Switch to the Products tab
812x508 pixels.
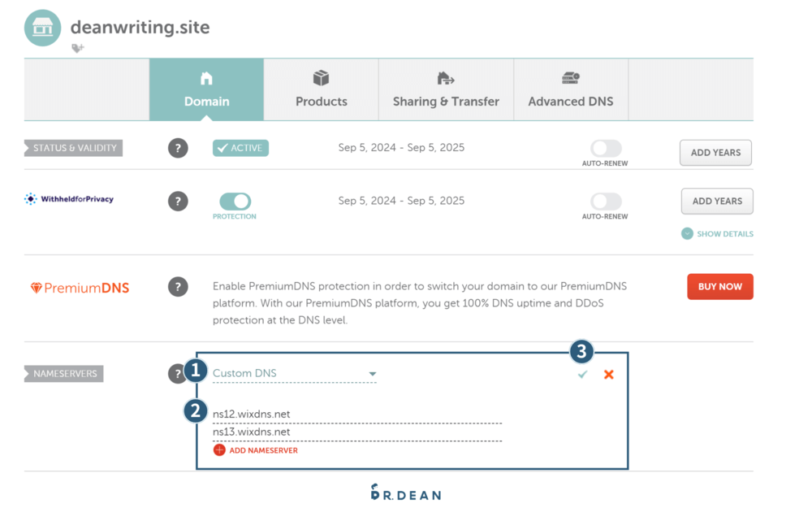pos(321,89)
